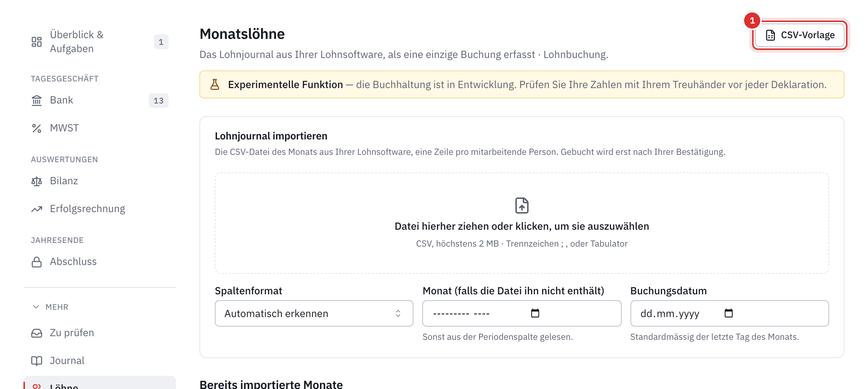868x389 pixels.
Task: Click the Journal book icon
Action: tap(37, 361)
